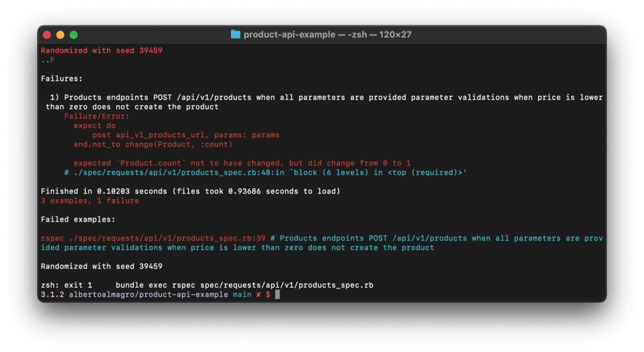Viewport: 644px width, 352px height.
Task: Click the red F failure marker
Action: [x=52, y=60]
